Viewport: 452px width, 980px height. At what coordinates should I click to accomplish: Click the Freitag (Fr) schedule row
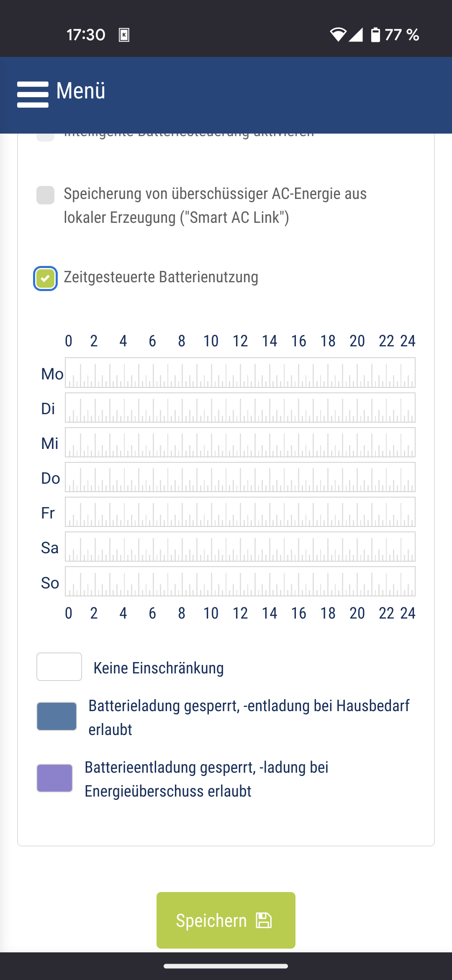coord(240,512)
